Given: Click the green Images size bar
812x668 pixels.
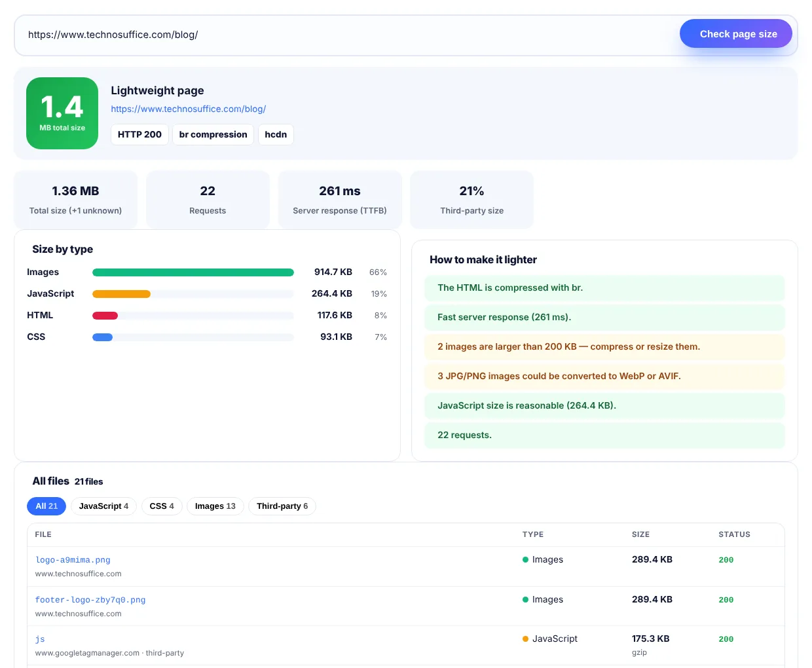Looking at the screenshot, I should tap(193, 272).
